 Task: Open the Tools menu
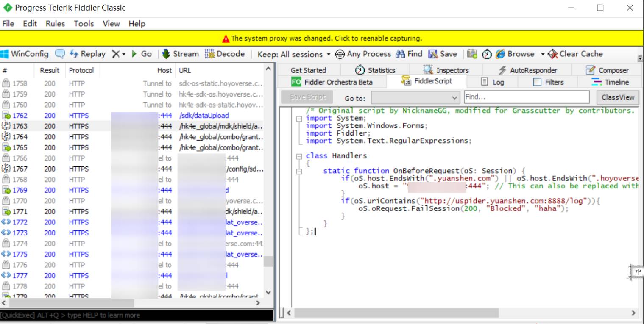[84, 24]
